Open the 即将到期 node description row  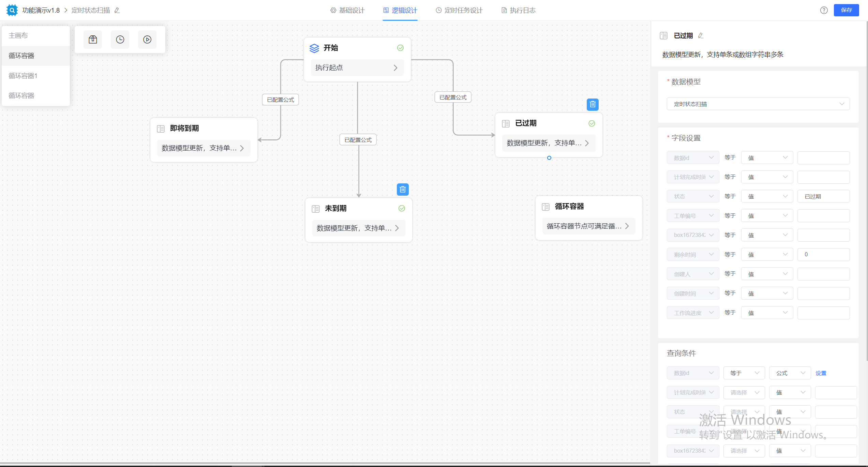point(204,148)
